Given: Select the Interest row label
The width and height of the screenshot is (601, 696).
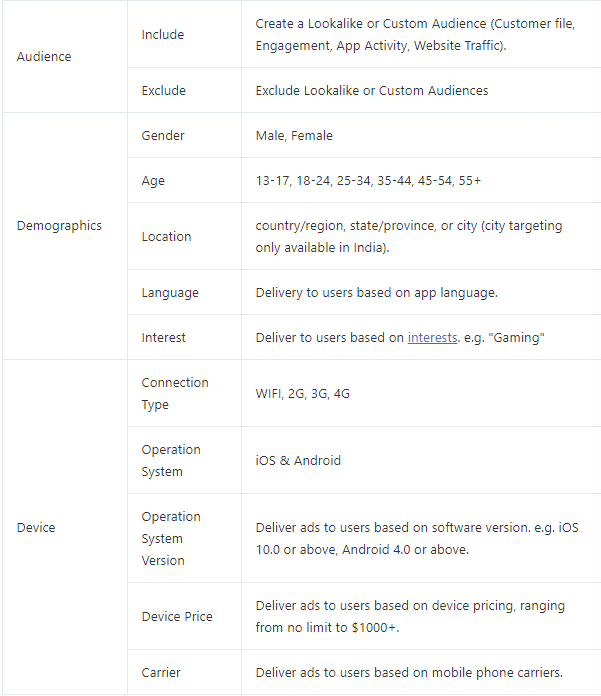Looking at the screenshot, I should pyautogui.click(x=164, y=338).
